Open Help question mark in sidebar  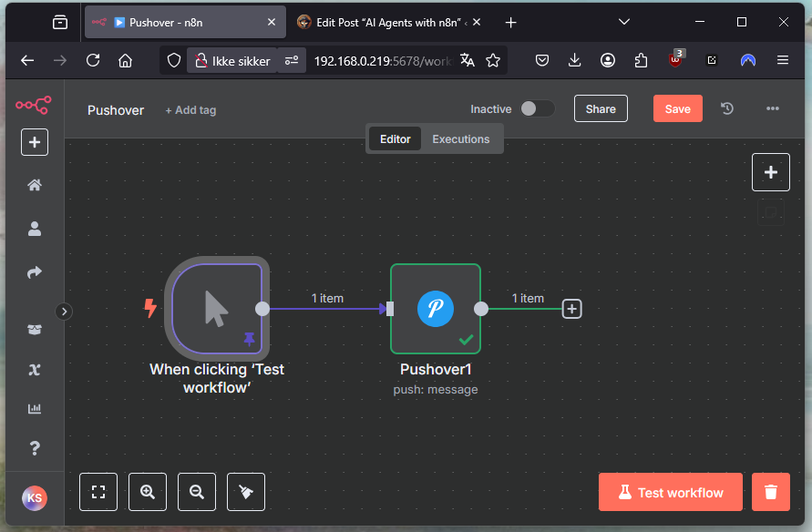point(35,448)
